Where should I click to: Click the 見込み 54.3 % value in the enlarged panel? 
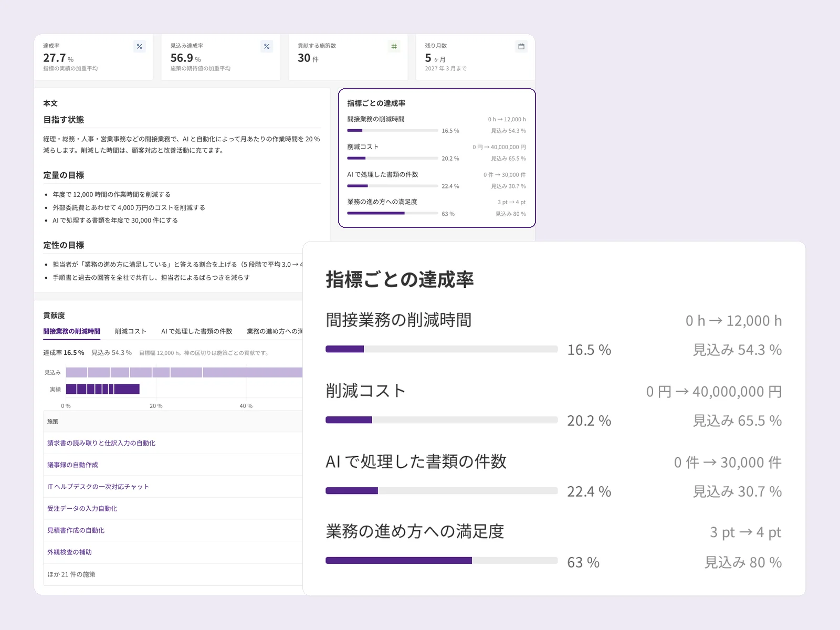[x=737, y=350]
